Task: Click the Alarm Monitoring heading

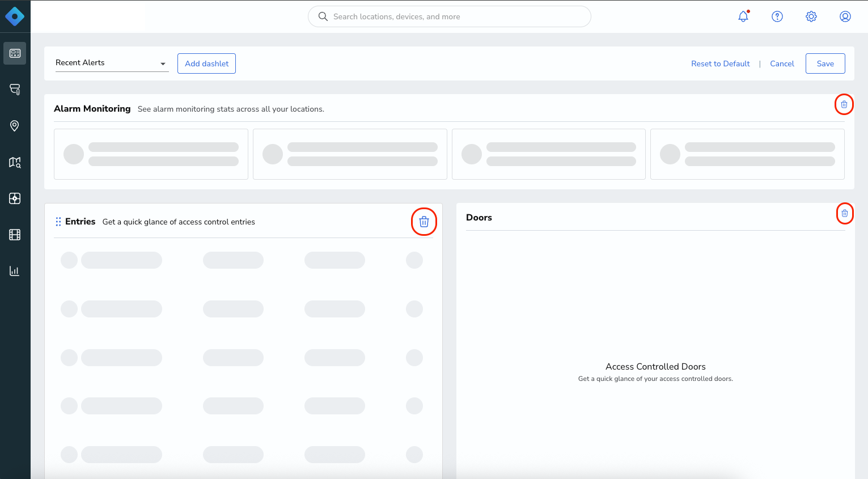Action: (x=92, y=108)
